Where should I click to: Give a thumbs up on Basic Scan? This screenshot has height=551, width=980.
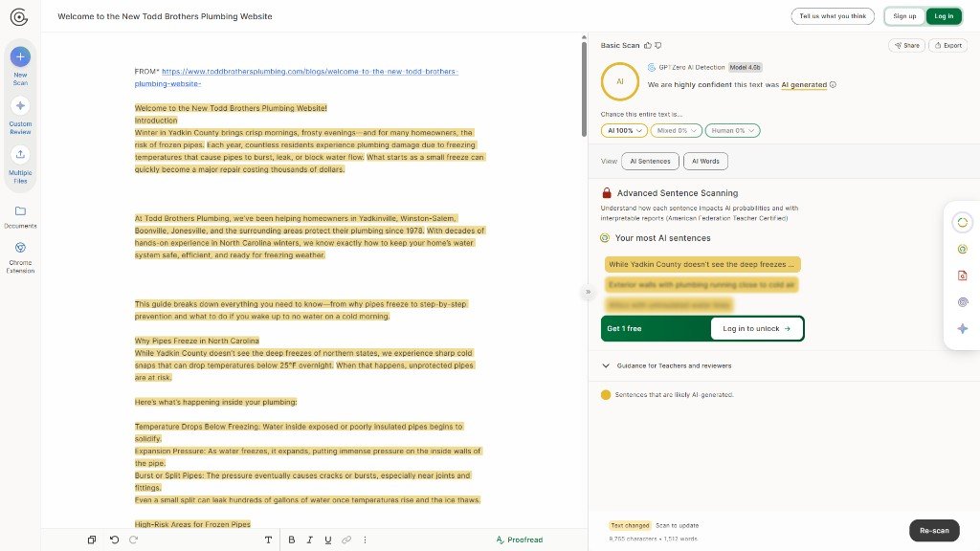click(648, 46)
